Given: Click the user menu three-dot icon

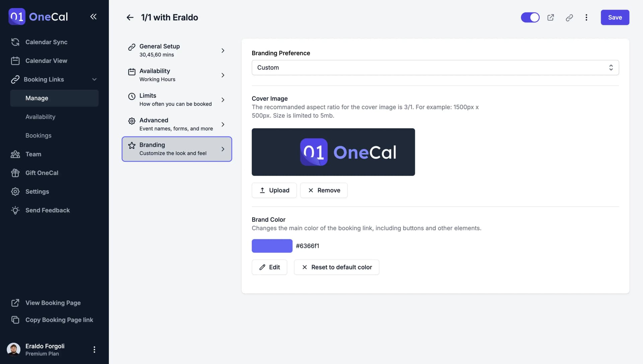Looking at the screenshot, I should [94, 349].
